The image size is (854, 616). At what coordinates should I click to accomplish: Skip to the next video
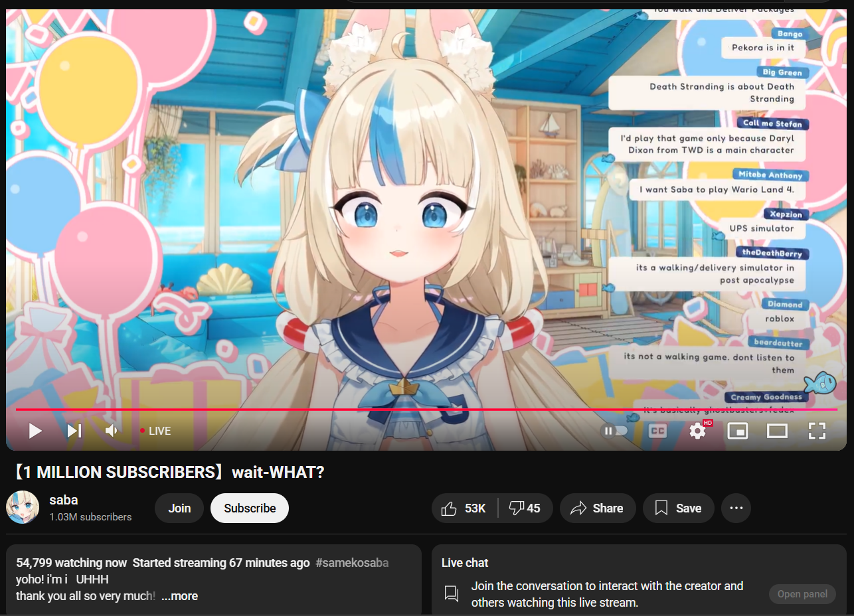pos(74,431)
